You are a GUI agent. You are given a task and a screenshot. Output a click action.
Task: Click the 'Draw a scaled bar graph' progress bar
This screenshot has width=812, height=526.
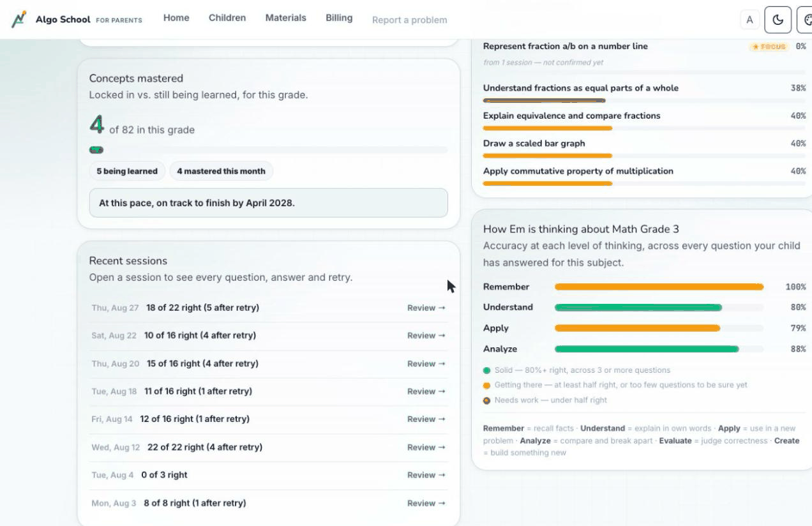click(x=644, y=156)
